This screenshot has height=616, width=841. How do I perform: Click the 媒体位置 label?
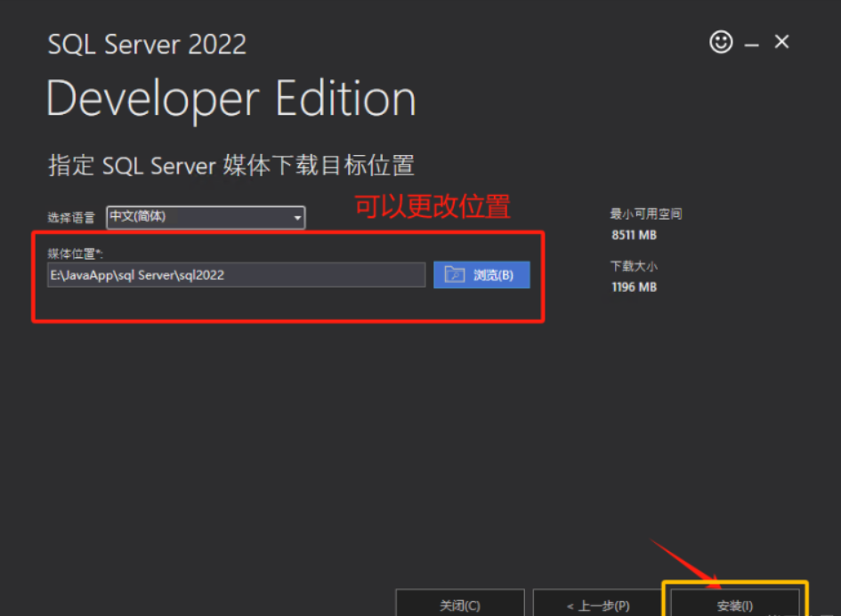click(75, 254)
